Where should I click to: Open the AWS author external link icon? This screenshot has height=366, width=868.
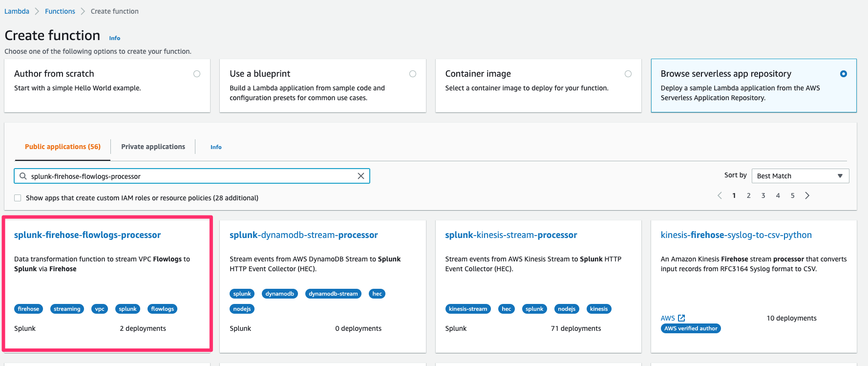point(681,318)
